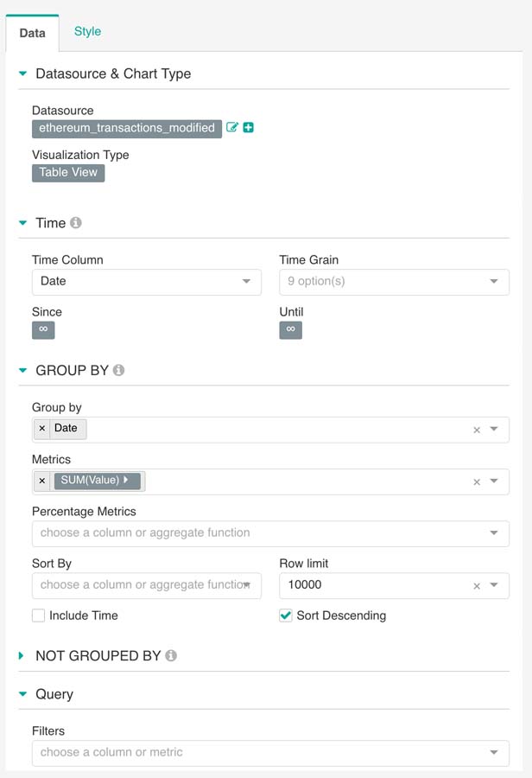Remove the Date tag from Group by
The width and height of the screenshot is (532, 778).
[x=42, y=429]
